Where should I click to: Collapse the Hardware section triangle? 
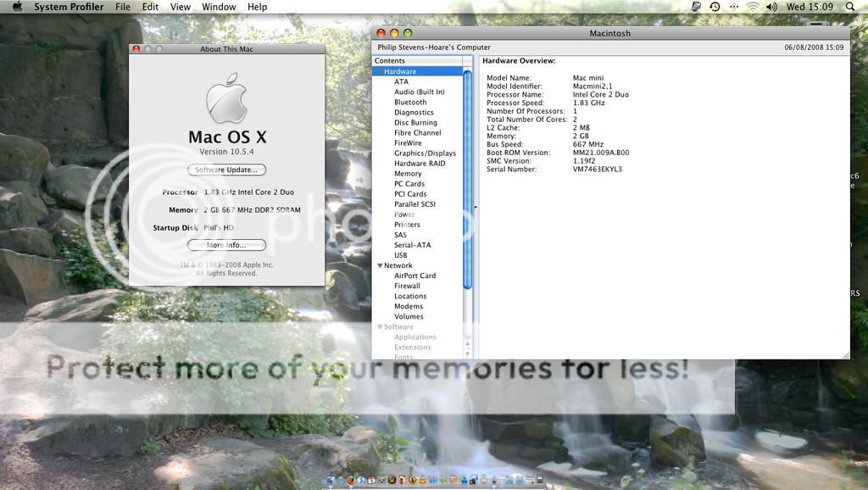380,72
